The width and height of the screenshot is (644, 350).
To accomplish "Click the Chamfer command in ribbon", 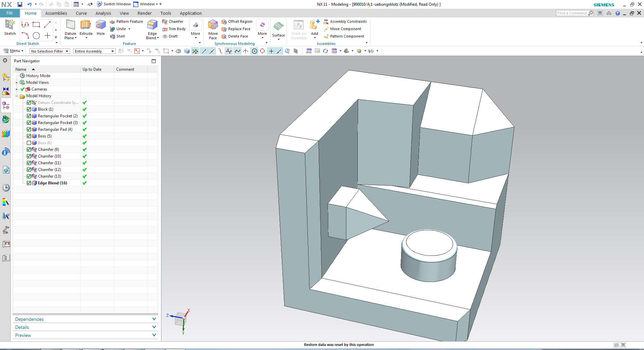I will (173, 21).
